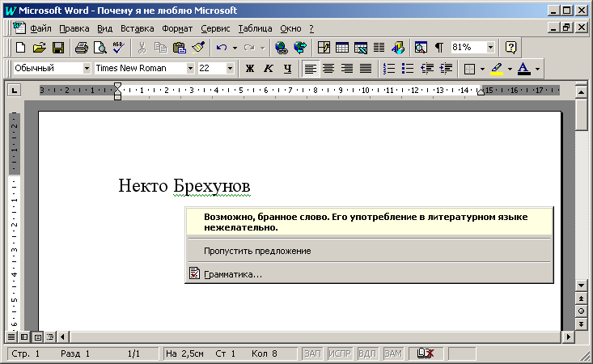Click the vertical scrollbar down arrow
Image resolution: width=593 pixels, height=364 pixels.
tap(581, 285)
